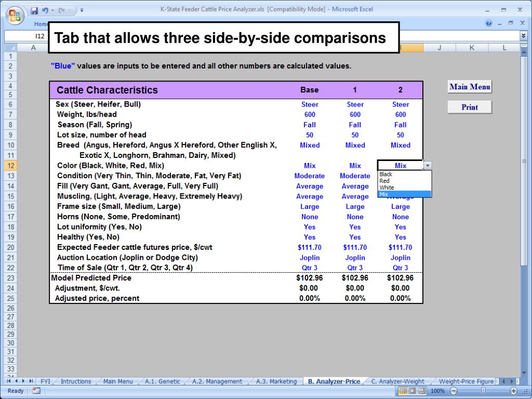This screenshot has width=532, height=399.
Task: Click column 2 Horns value None
Action: [401, 217]
